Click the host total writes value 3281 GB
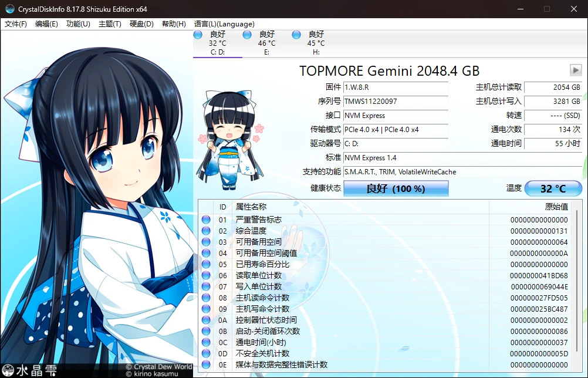 click(553, 101)
